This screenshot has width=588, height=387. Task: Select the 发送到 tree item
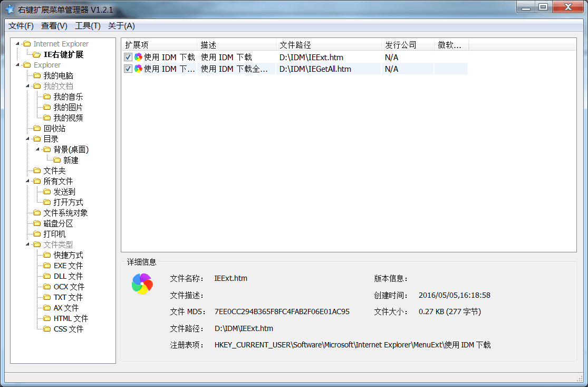64,192
